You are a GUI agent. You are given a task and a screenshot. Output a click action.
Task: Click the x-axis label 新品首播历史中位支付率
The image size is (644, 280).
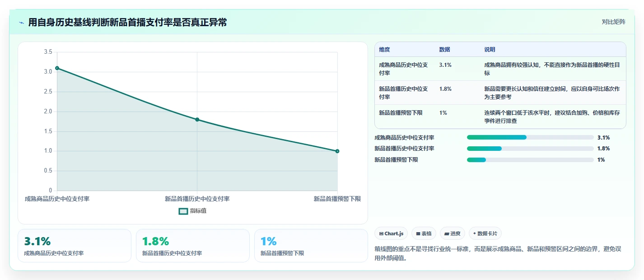pyautogui.click(x=197, y=199)
